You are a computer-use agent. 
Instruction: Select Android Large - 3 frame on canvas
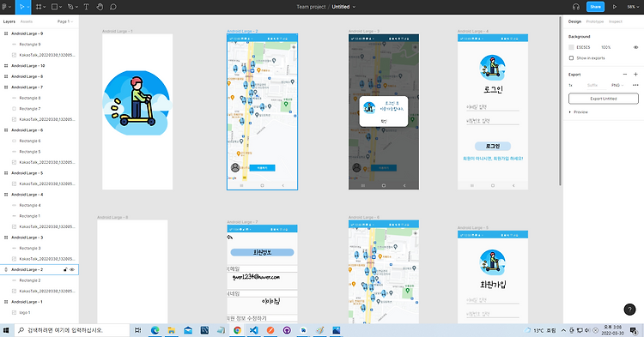384,112
